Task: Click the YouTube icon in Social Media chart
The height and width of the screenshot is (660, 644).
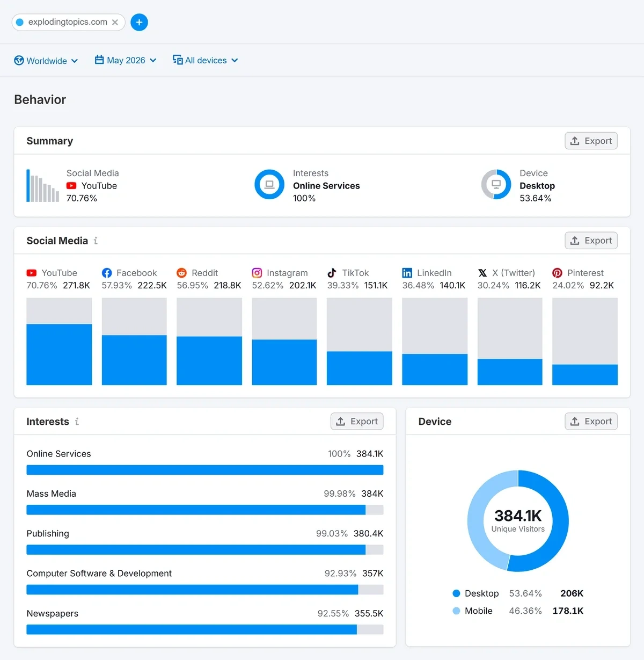Action: [32, 273]
